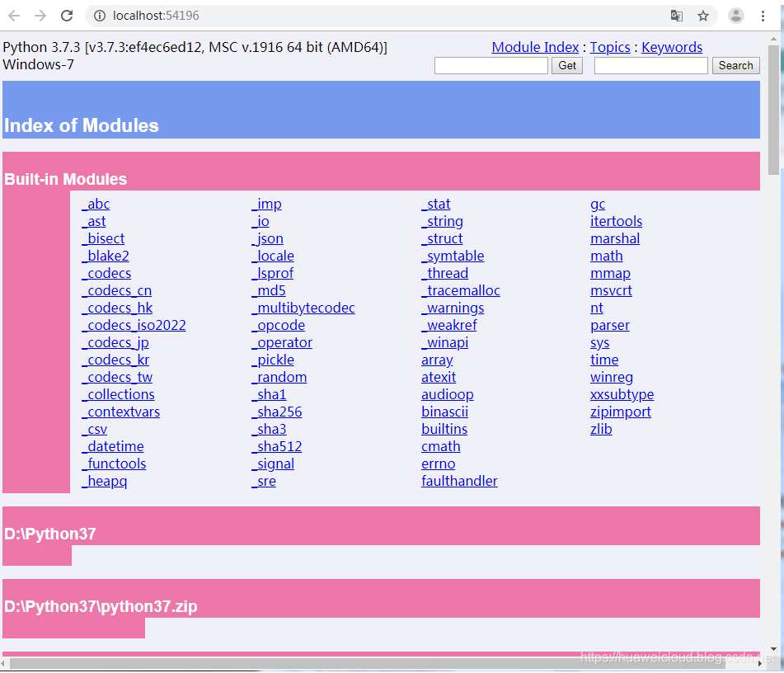Open the _opcode module link
Viewport: 784px width, 673px height.
tap(279, 325)
